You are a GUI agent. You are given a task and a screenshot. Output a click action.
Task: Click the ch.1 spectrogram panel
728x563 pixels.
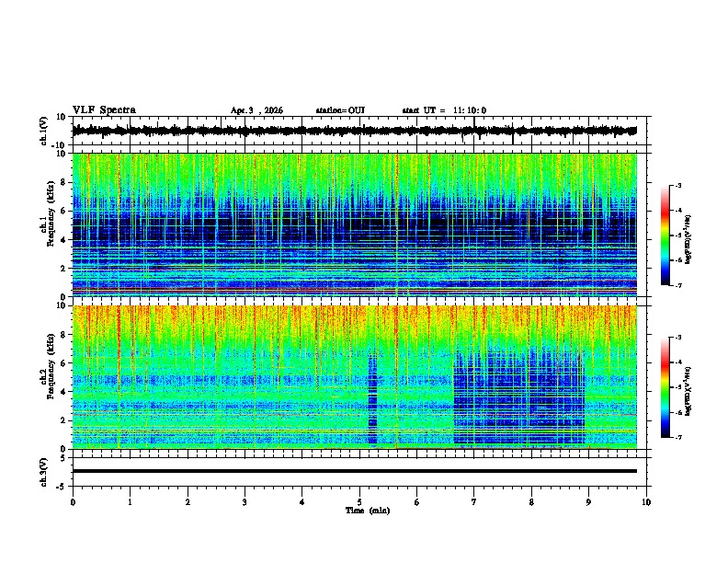(x=355, y=224)
